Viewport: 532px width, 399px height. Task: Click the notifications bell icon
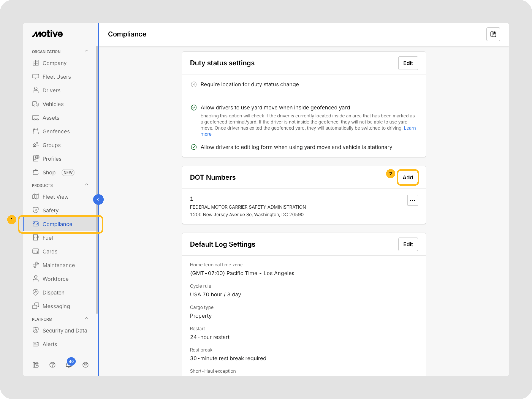click(69, 365)
